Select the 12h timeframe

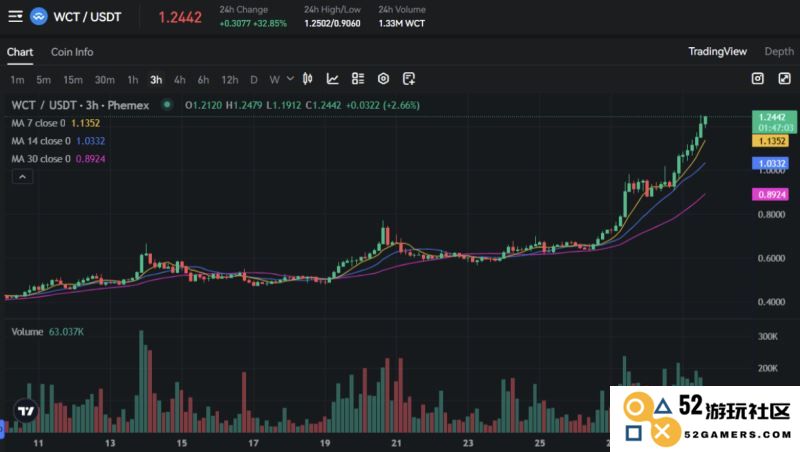(230, 80)
